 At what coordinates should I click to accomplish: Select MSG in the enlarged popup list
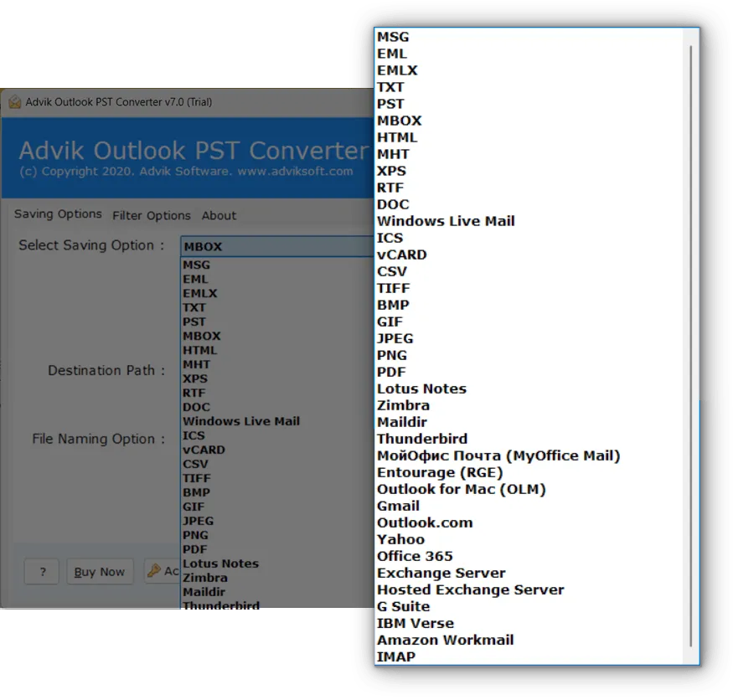[393, 37]
